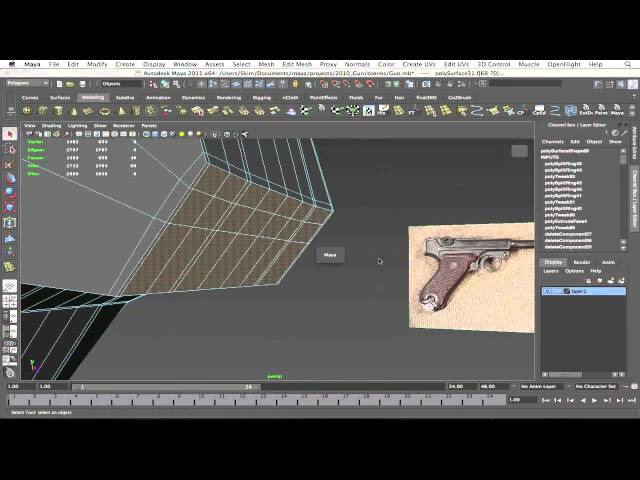Click the current frame 1.00 field
The image size is (640, 480).
pyautogui.click(x=522, y=400)
